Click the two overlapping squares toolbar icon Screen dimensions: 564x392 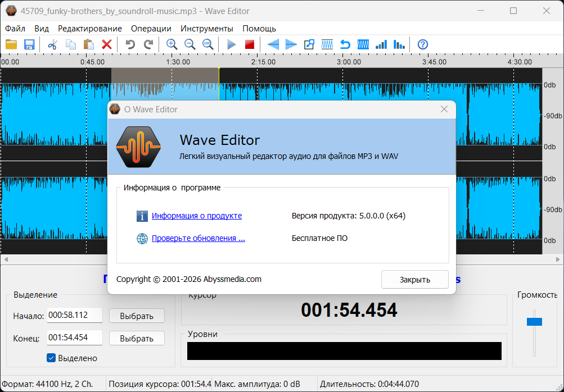[309, 44]
